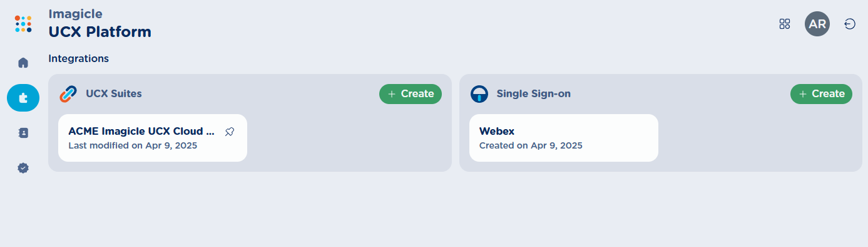Viewport: 868px width, 247px height.
Task: Click the UCX Suites chain link icon
Action: (68, 94)
